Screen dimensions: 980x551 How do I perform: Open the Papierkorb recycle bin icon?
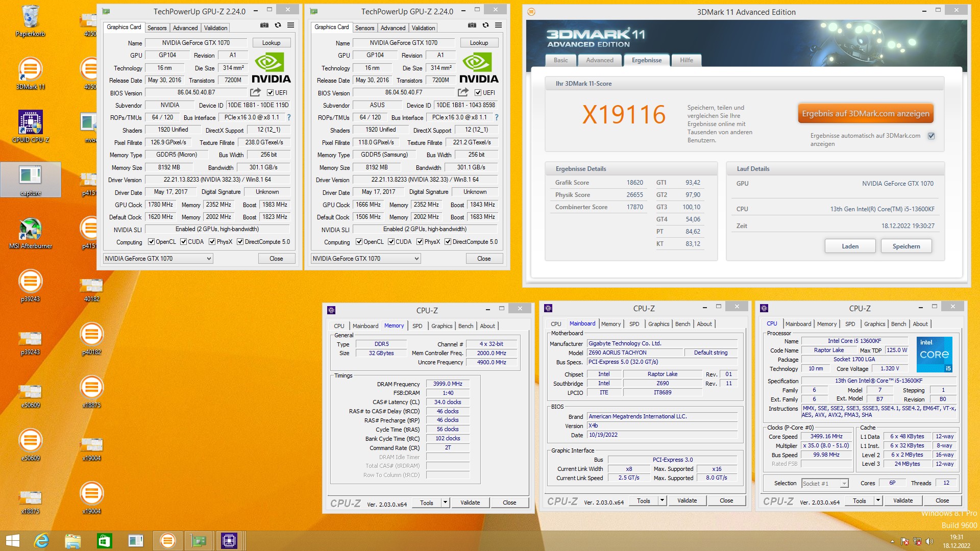(30, 21)
